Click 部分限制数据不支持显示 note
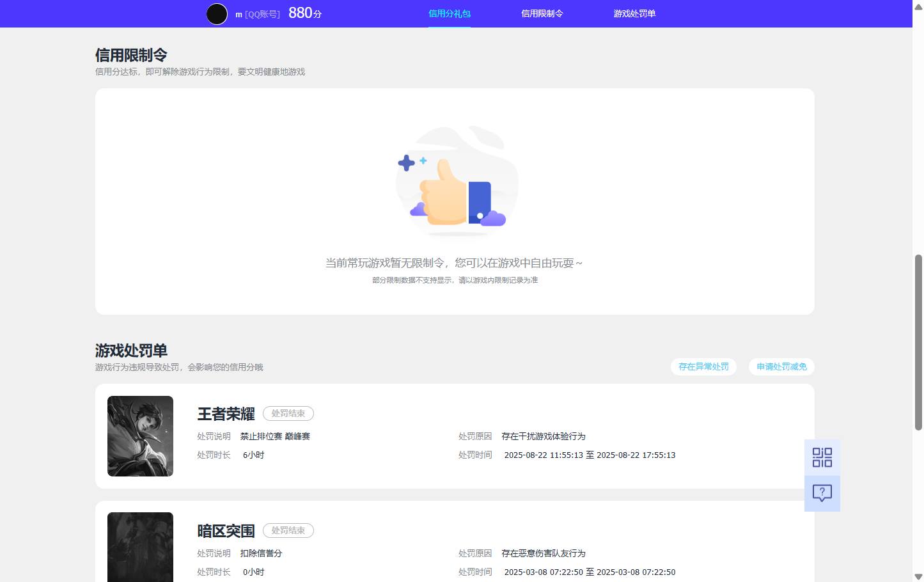The image size is (924, 582). 455,280
